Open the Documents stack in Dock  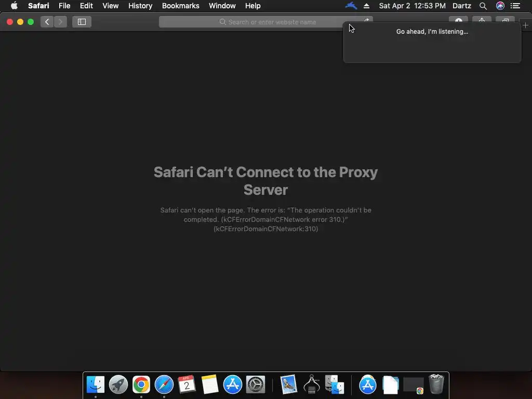tap(391, 385)
